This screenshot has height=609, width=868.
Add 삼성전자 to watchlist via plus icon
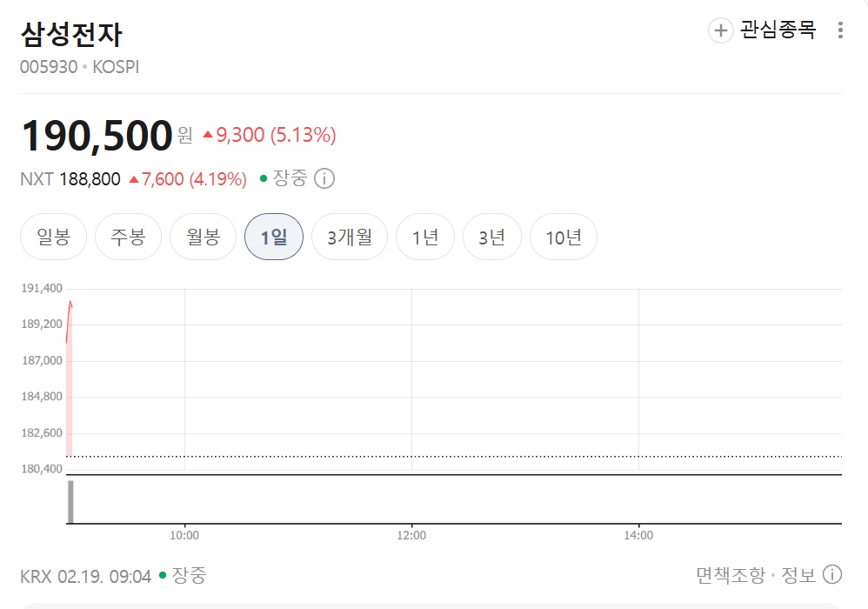pos(720,30)
